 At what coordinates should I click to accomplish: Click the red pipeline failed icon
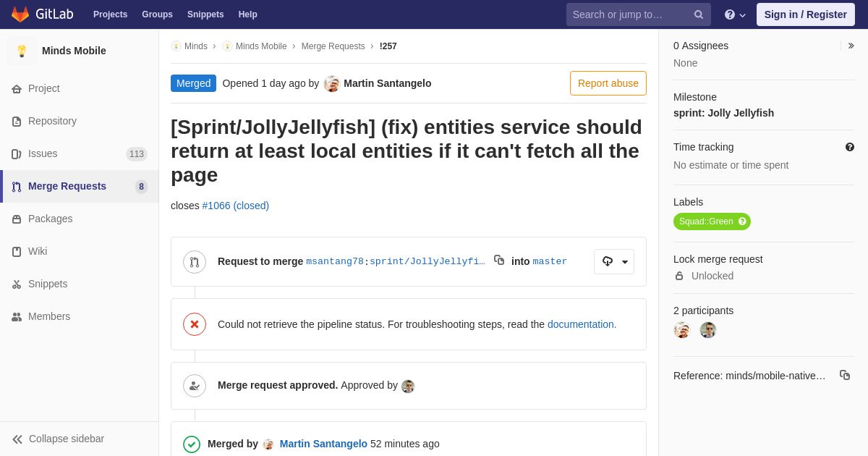coord(195,324)
